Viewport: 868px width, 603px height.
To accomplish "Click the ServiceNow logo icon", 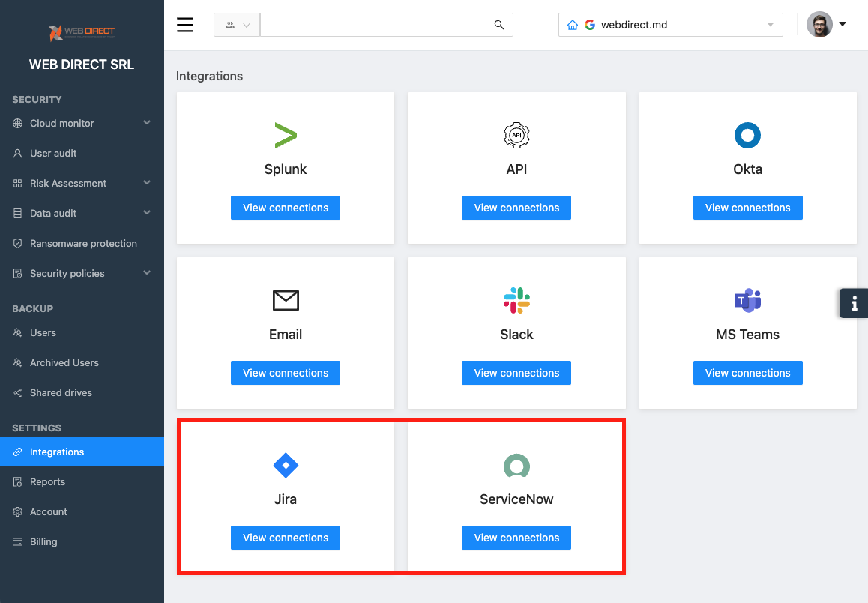I will tap(516, 466).
